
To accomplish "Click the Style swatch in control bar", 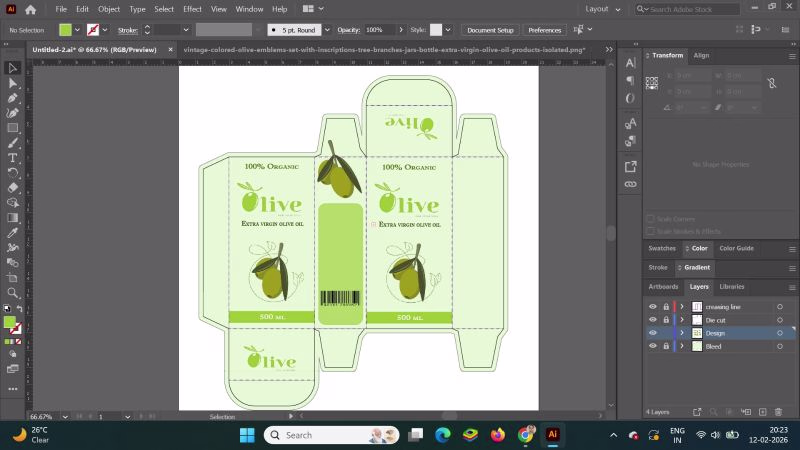I will pyautogui.click(x=436, y=30).
